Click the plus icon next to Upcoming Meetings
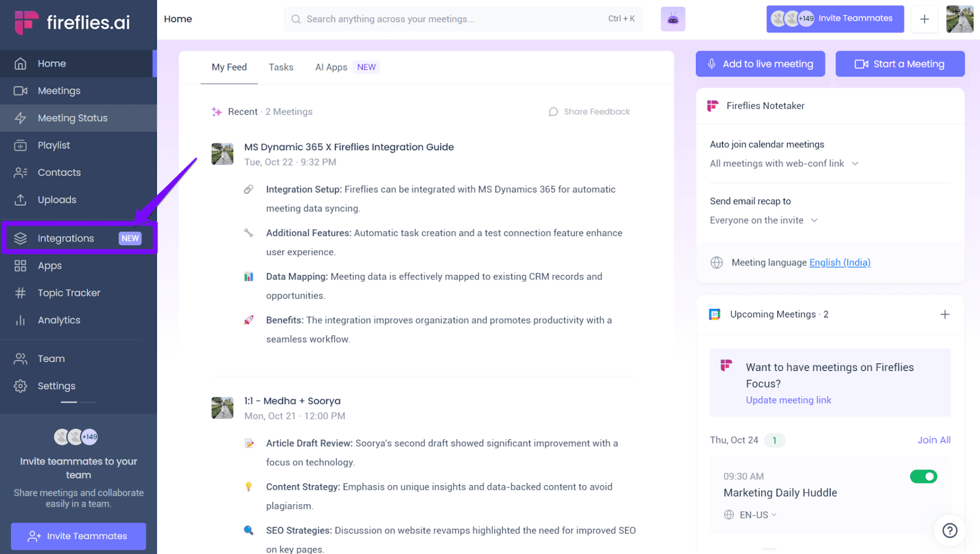The image size is (980, 554). pyautogui.click(x=945, y=314)
